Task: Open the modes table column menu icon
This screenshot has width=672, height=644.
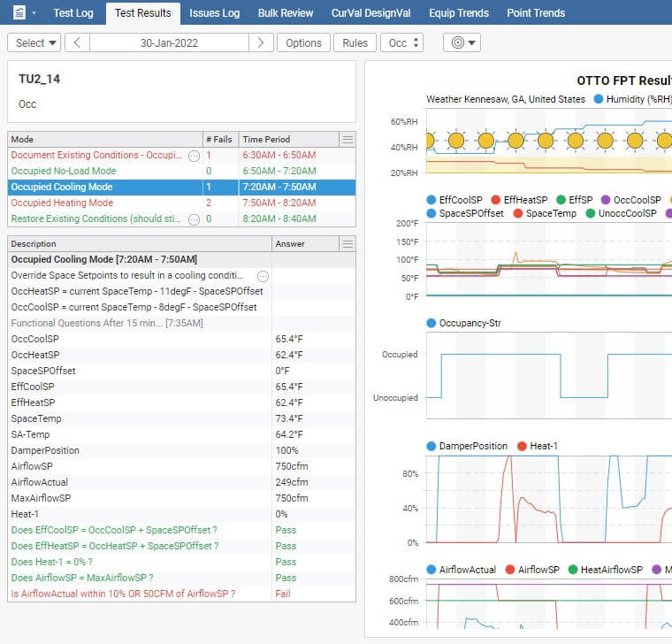Action: [x=347, y=139]
